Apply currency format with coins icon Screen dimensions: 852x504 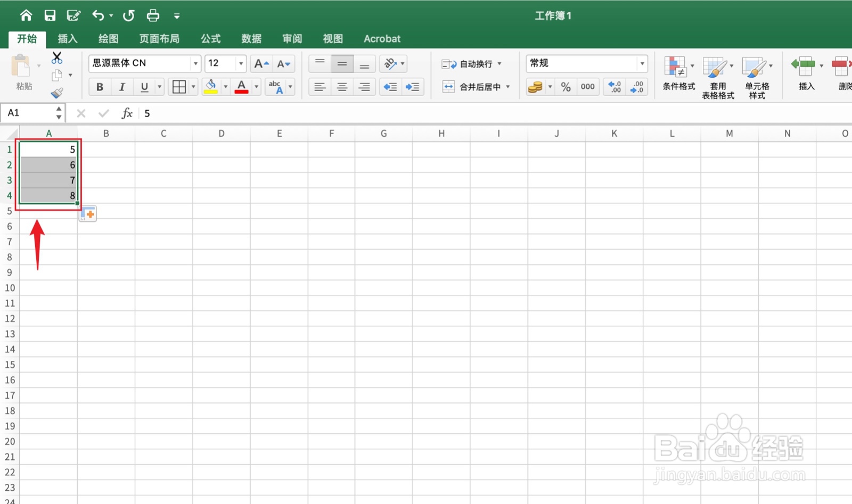pos(535,87)
